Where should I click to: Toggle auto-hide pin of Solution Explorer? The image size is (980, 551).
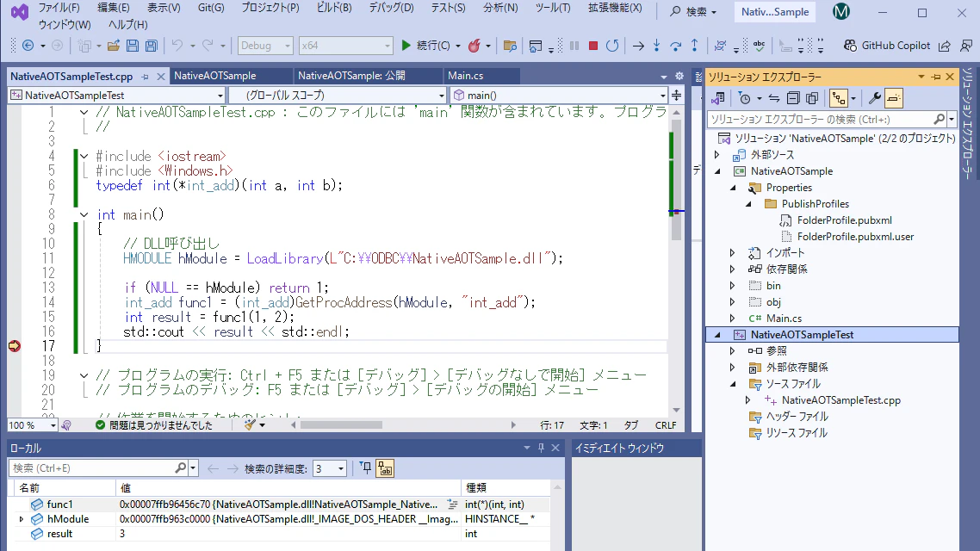(x=935, y=77)
